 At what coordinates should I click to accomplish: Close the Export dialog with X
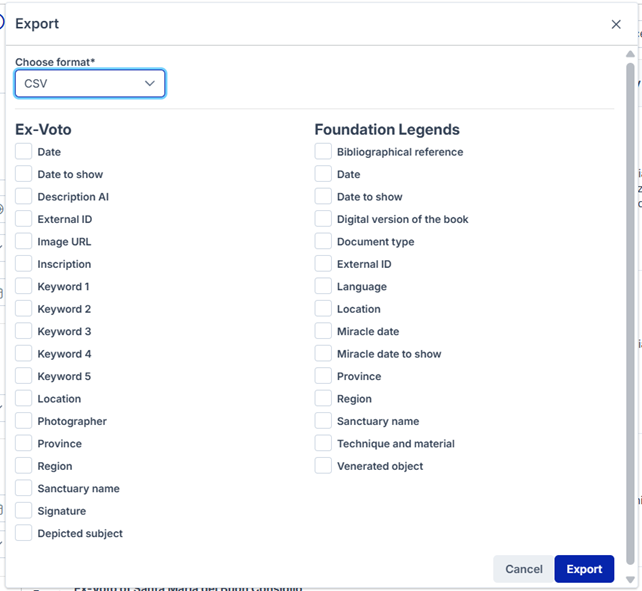click(616, 24)
